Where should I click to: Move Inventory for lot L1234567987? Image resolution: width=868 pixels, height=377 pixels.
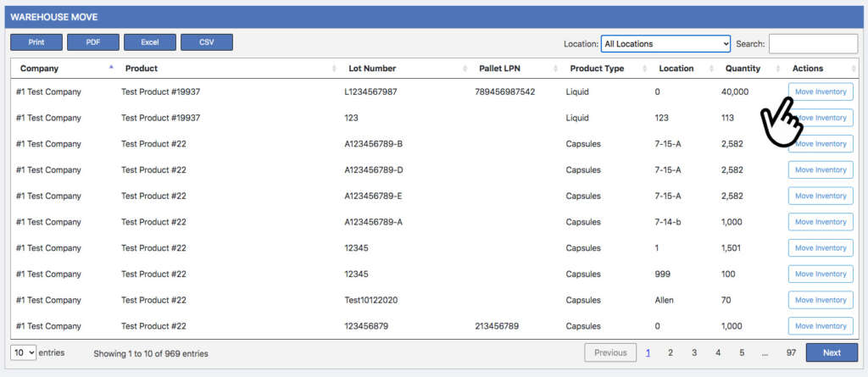821,91
